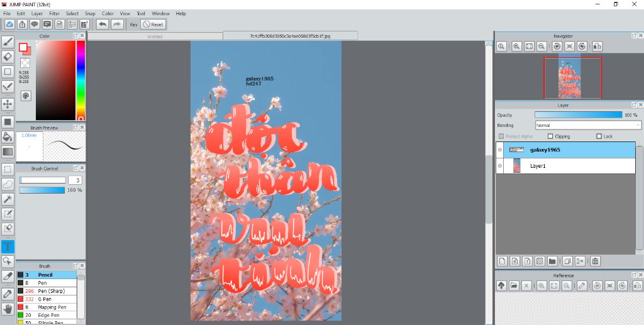Click the Reset button
The image size is (644, 325).
153,25
